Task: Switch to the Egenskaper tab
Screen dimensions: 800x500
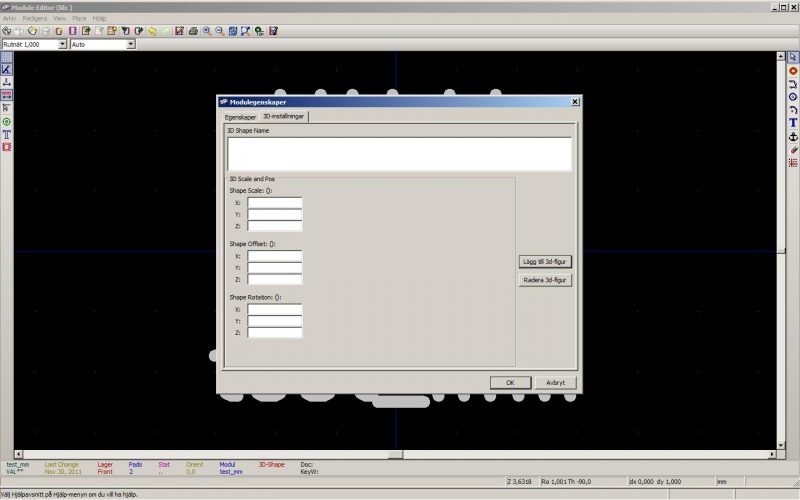Action: (240, 116)
